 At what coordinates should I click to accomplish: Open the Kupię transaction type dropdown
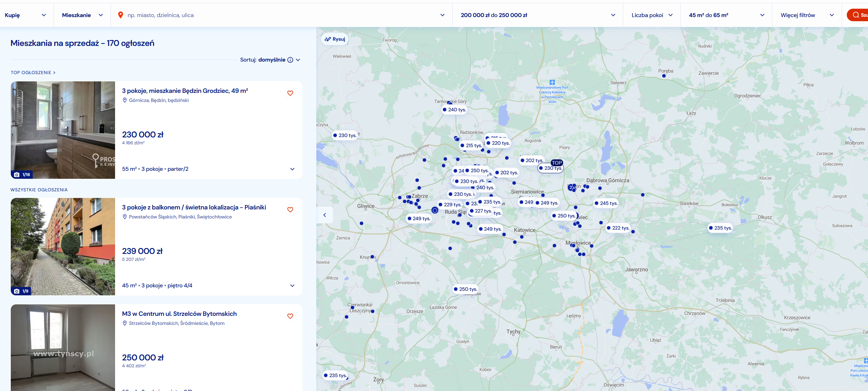tap(26, 15)
